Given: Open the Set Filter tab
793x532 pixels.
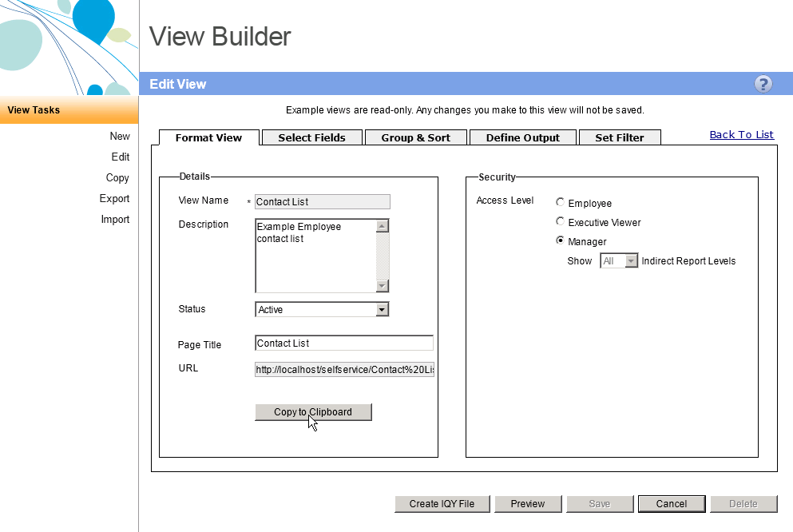Looking at the screenshot, I should (620, 137).
